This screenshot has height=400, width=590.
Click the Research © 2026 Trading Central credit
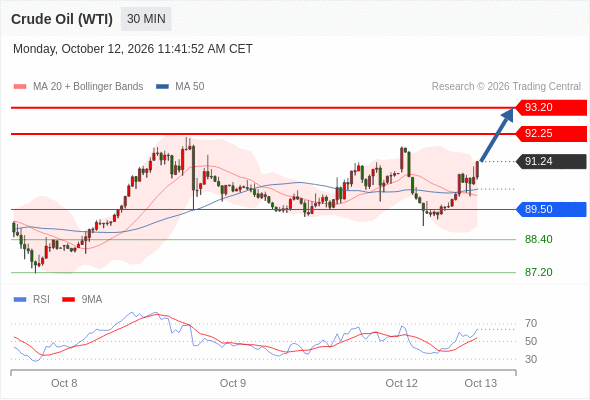click(506, 87)
